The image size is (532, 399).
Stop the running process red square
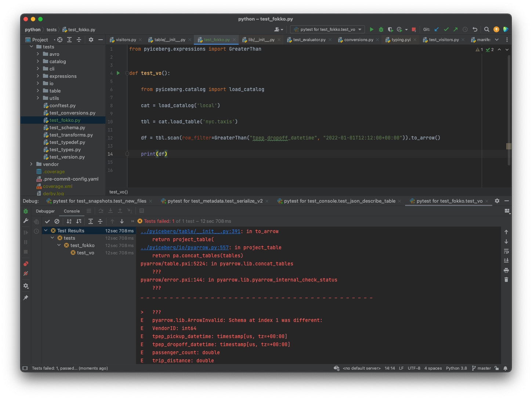[414, 29]
